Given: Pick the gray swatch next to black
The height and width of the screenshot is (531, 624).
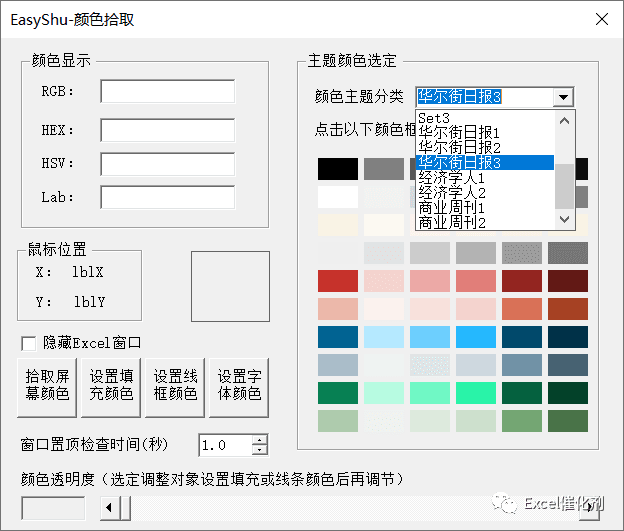Looking at the screenshot, I should [x=384, y=169].
